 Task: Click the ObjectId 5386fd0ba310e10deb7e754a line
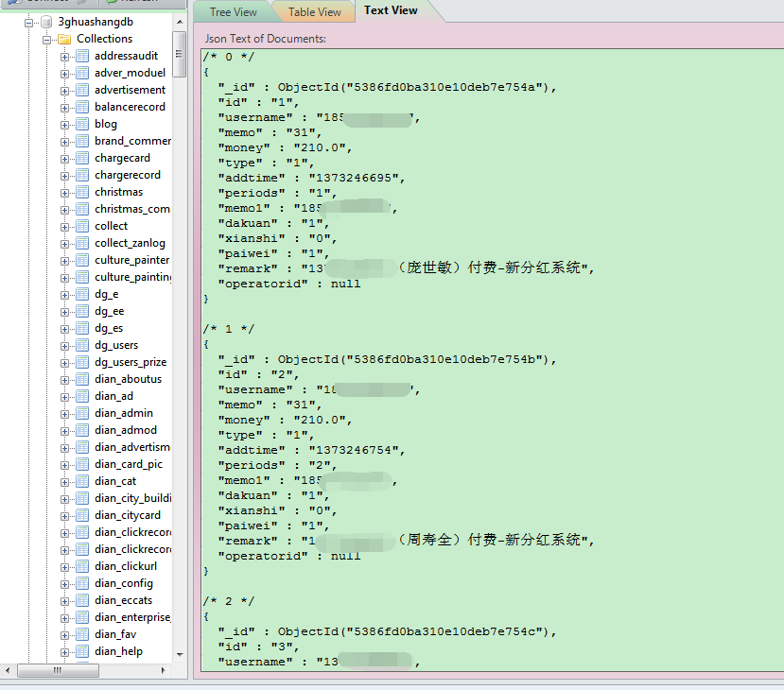[387, 88]
